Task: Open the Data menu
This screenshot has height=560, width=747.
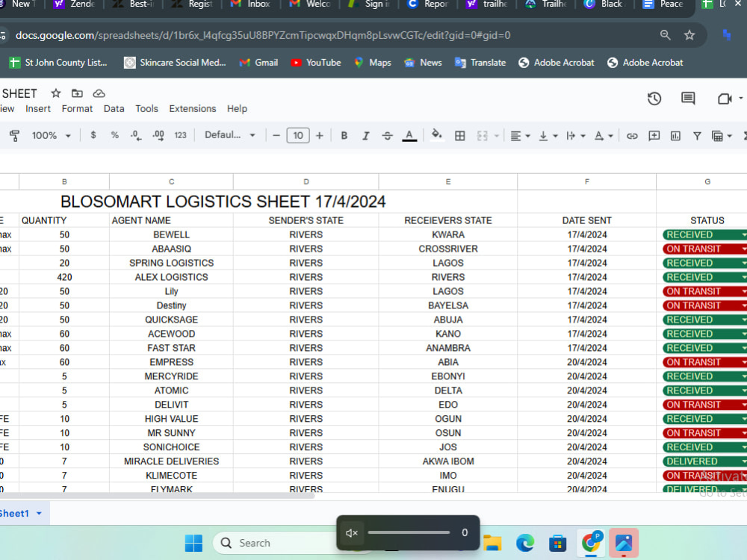Action: (x=114, y=108)
